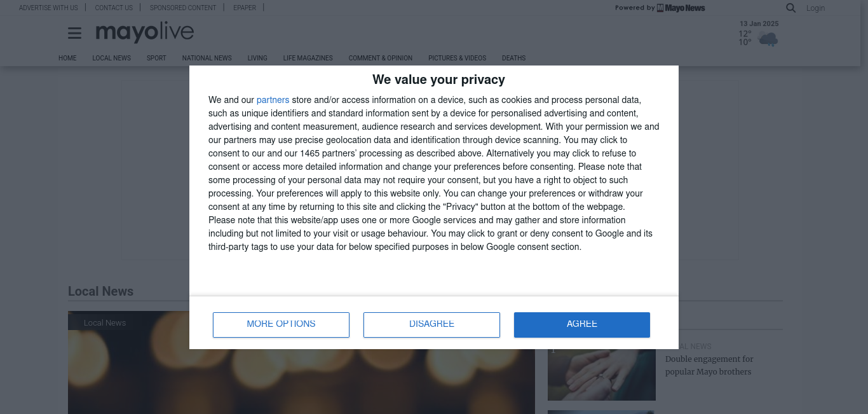The width and height of the screenshot is (868, 414).
Task: Open the partners link
Action: 273,100
